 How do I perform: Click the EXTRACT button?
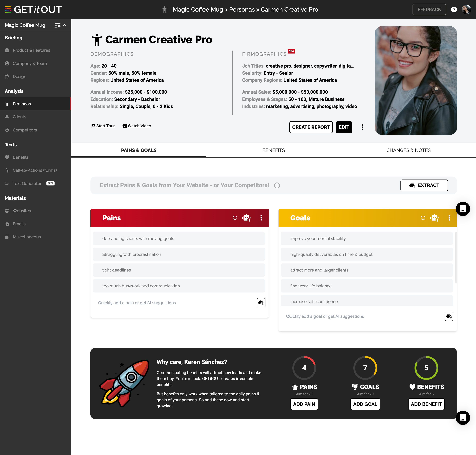click(424, 185)
